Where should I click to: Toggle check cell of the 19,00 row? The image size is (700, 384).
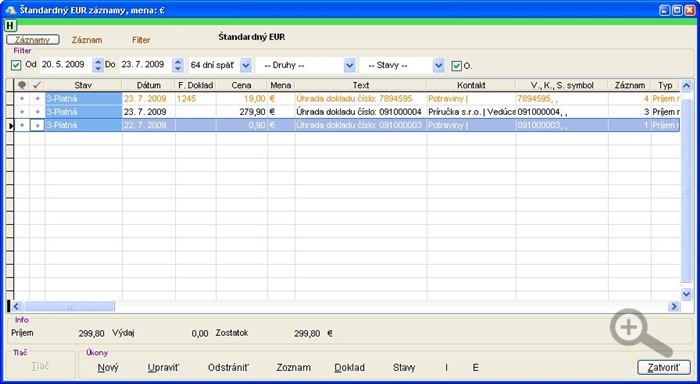[x=37, y=98]
